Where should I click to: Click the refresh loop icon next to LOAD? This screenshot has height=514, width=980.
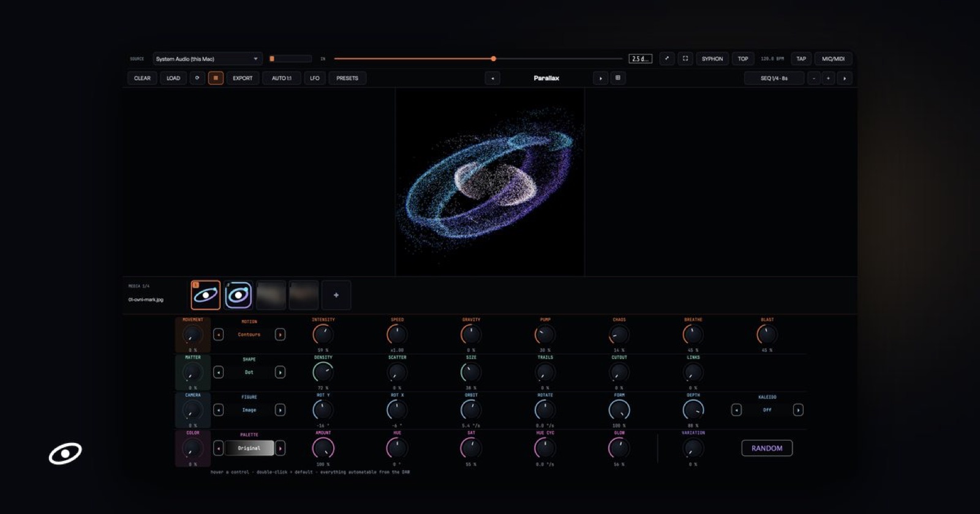click(197, 78)
